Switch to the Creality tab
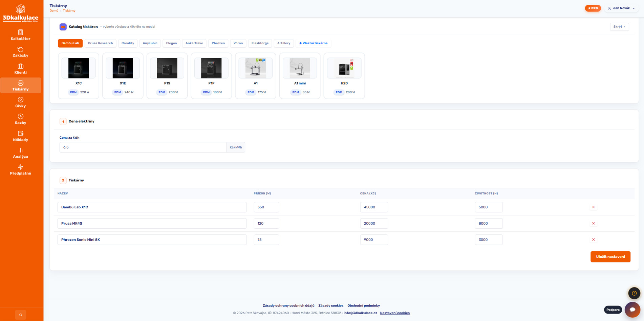This screenshot has width=644, height=321. (128, 43)
